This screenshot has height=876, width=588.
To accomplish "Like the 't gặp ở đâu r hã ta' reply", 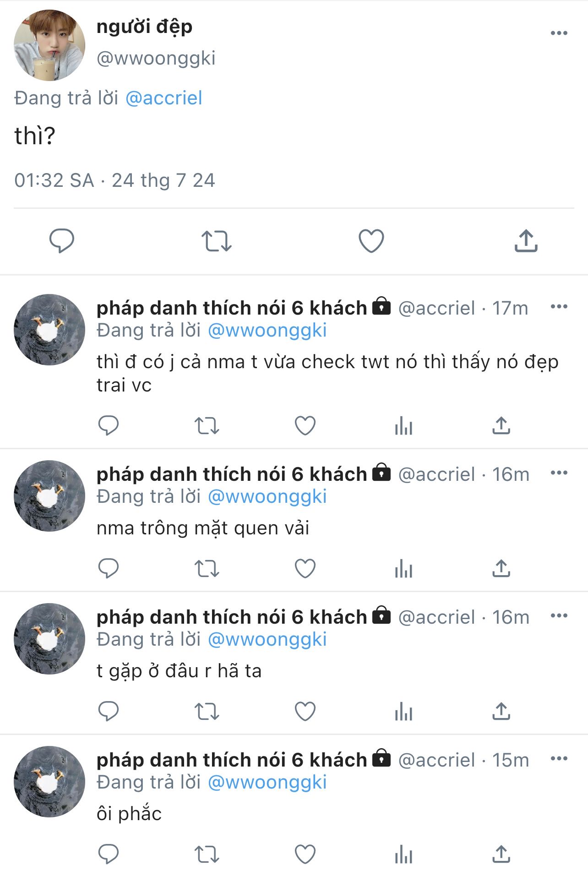I will click(305, 712).
